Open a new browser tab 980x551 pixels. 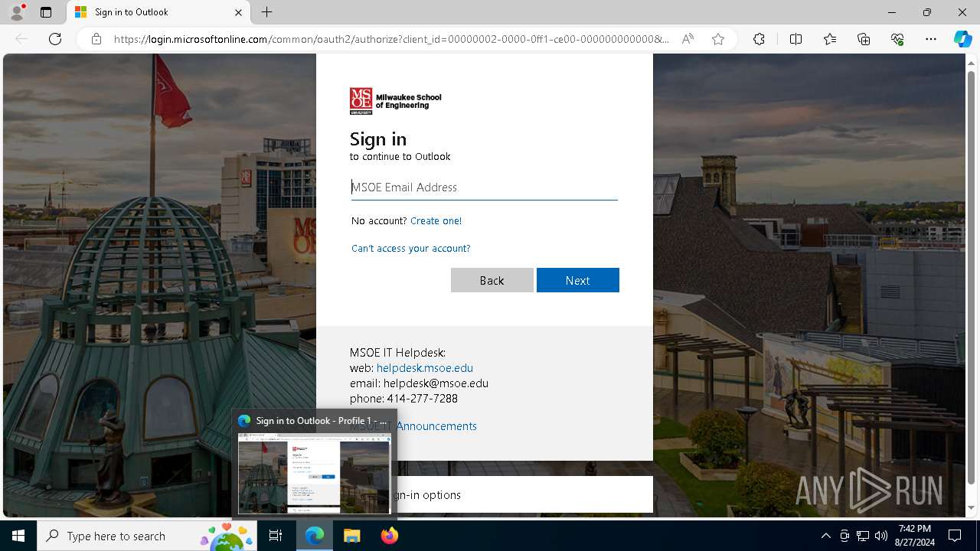[x=266, y=12]
